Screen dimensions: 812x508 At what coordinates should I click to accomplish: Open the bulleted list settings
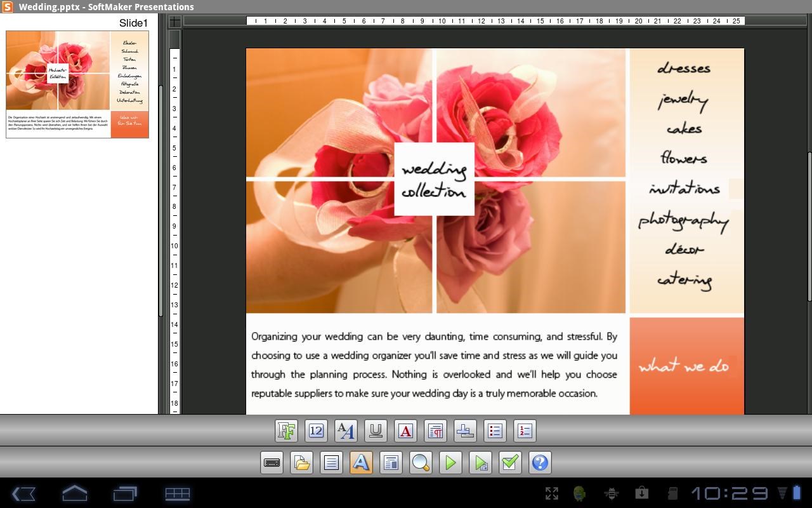pyautogui.click(x=495, y=431)
